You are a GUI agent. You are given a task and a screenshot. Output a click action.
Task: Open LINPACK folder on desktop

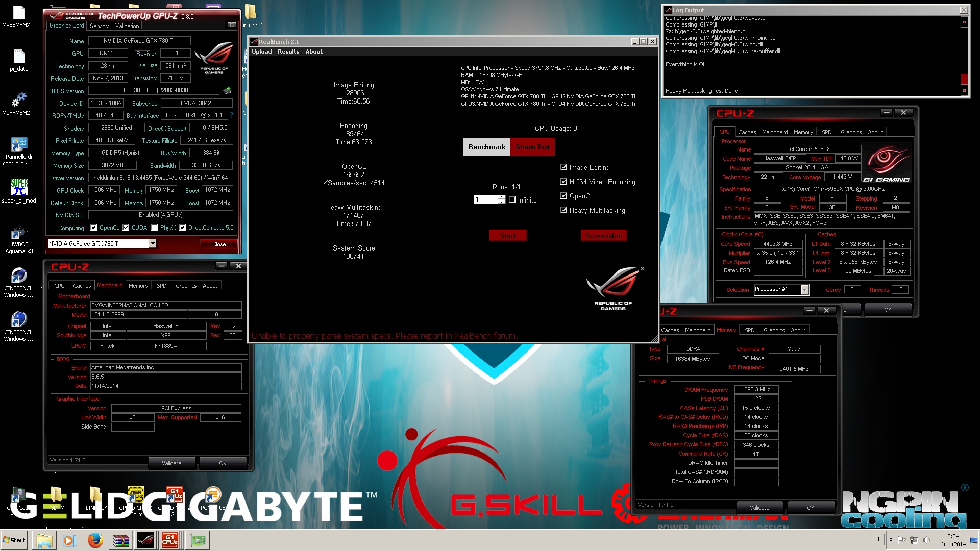(x=95, y=497)
